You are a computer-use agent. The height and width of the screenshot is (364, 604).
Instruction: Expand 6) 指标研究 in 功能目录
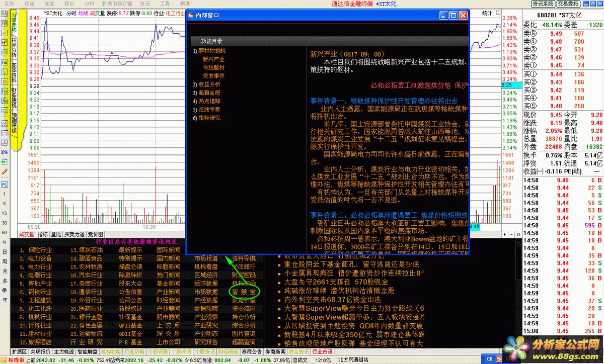(206, 118)
